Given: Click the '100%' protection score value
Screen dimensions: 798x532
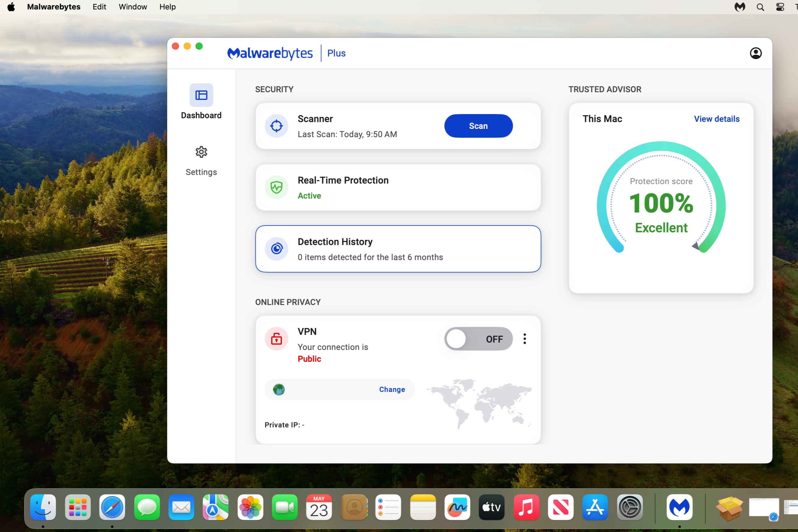Looking at the screenshot, I should pyautogui.click(x=661, y=203).
